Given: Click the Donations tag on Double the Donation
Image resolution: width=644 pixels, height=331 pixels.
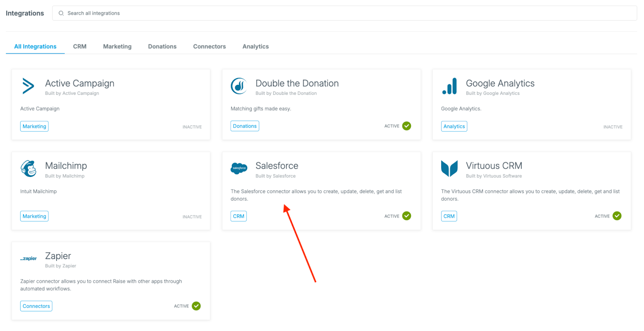Looking at the screenshot, I should 245,126.
